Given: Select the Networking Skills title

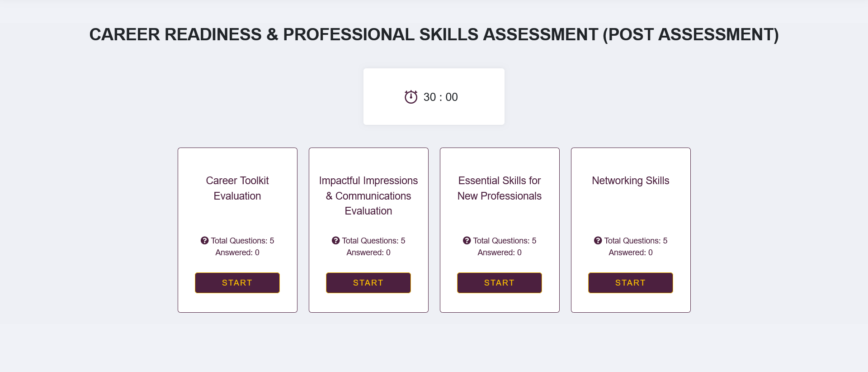Looking at the screenshot, I should pos(631,181).
